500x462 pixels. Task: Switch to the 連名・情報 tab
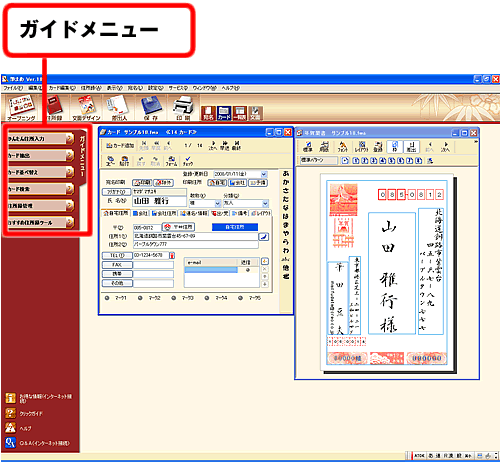[193, 213]
